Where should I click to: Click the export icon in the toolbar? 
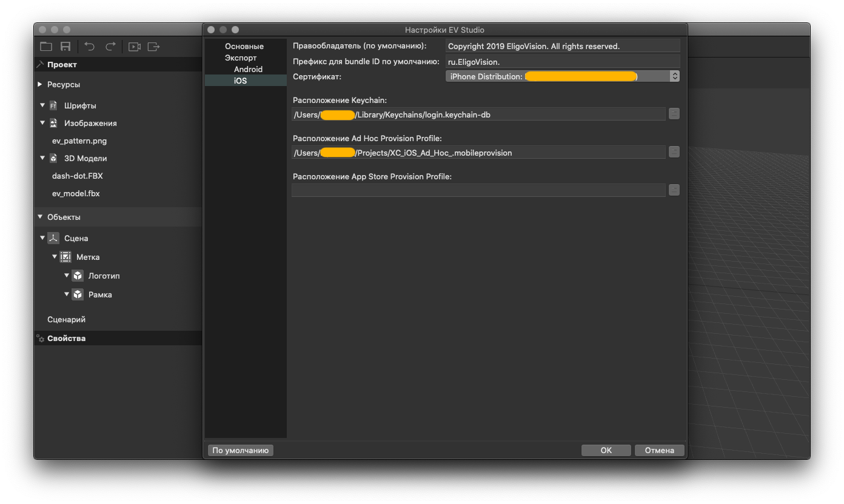pyautogui.click(x=154, y=46)
